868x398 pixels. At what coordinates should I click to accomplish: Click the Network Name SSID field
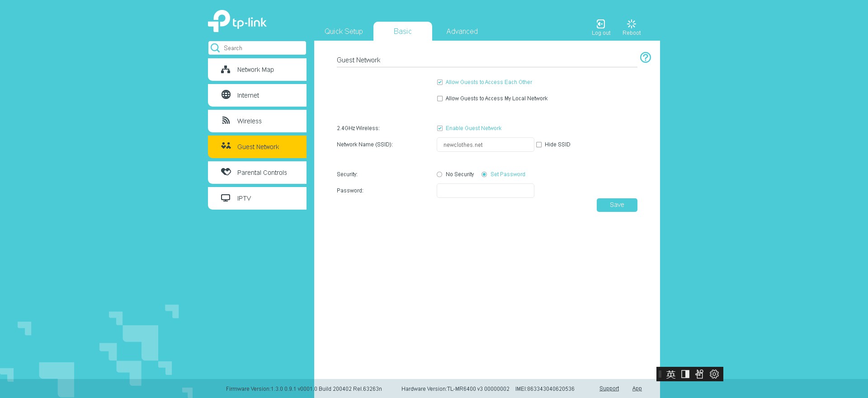(485, 145)
